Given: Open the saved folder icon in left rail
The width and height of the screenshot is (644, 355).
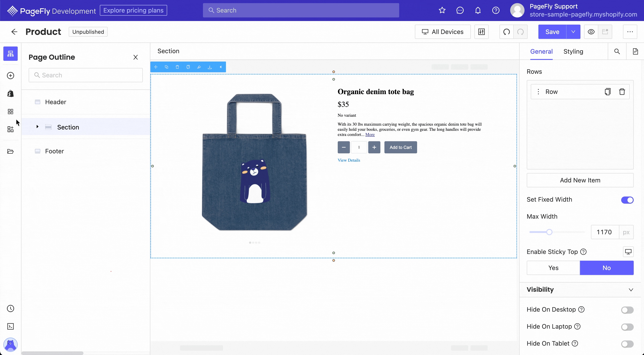Looking at the screenshot, I should (x=11, y=151).
